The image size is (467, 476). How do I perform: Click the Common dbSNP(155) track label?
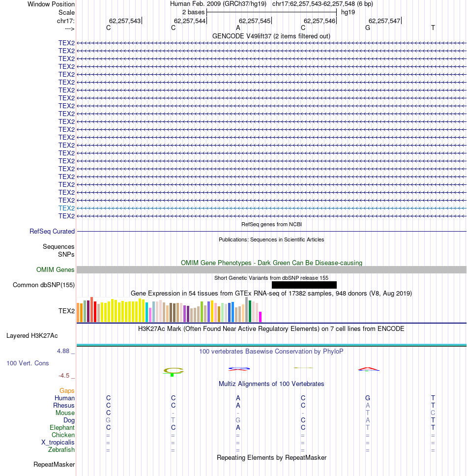(44, 285)
